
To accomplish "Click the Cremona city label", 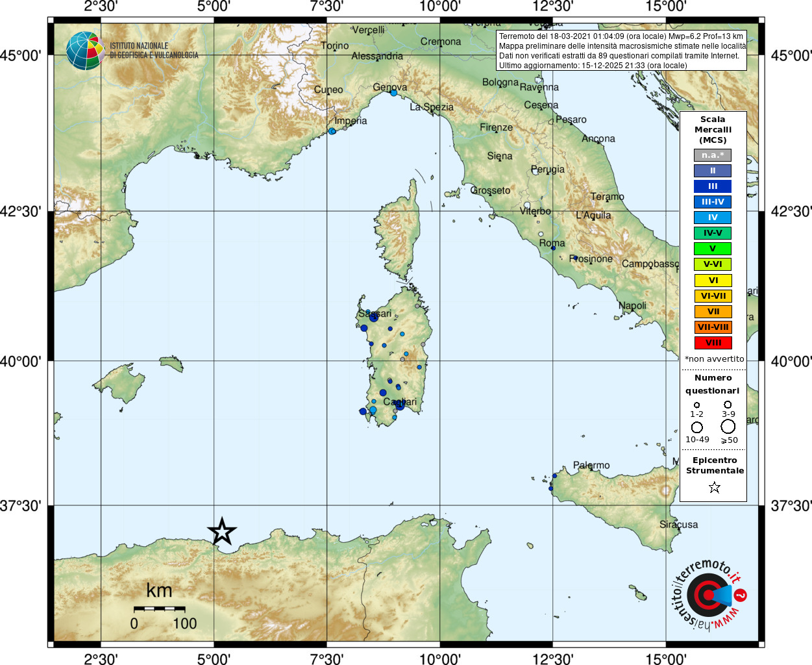I will 441,42.
